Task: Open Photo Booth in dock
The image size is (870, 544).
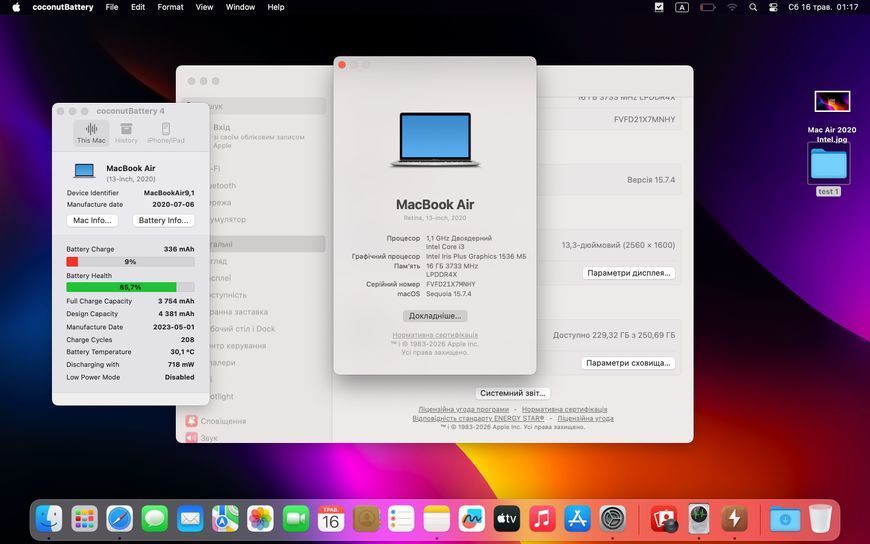Action: pyautogui.click(x=664, y=519)
